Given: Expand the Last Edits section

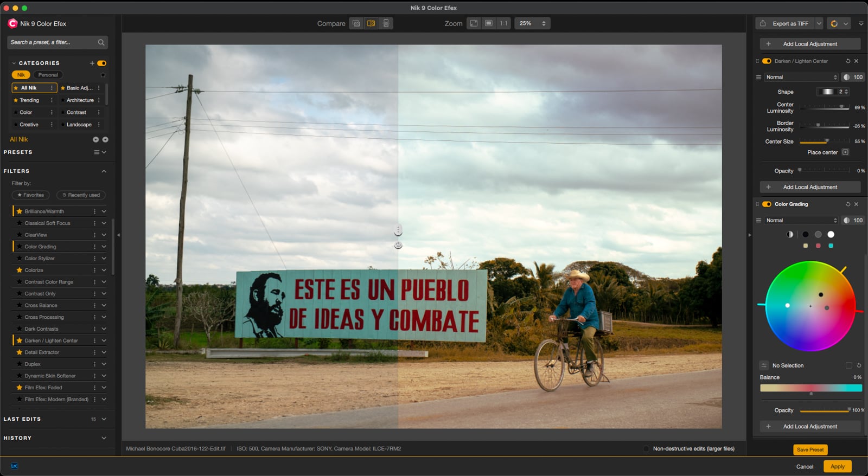Looking at the screenshot, I should 104,419.
